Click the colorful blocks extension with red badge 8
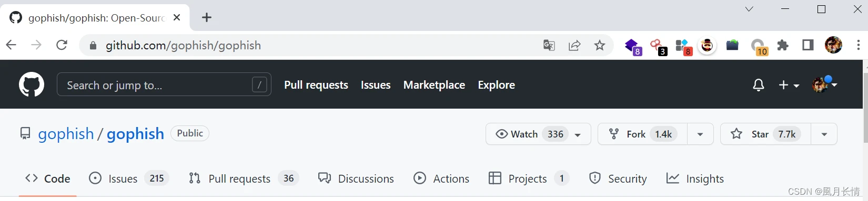The image size is (868, 201). [683, 47]
